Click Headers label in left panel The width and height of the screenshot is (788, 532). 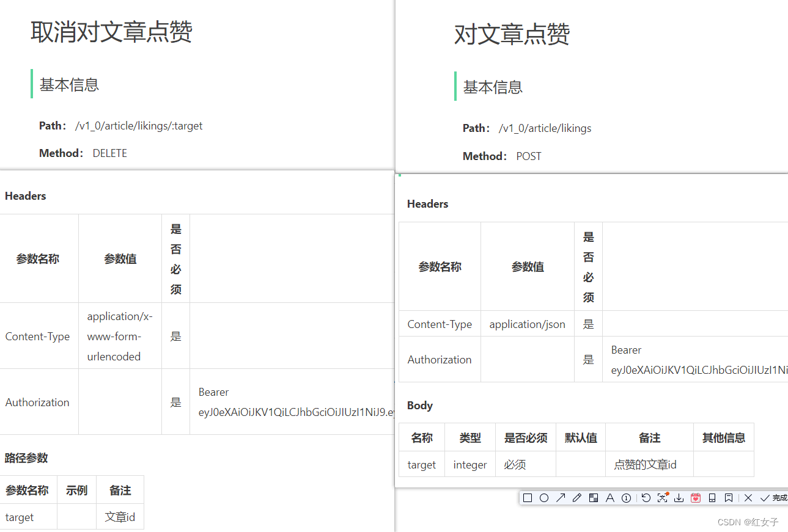[26, 196]
